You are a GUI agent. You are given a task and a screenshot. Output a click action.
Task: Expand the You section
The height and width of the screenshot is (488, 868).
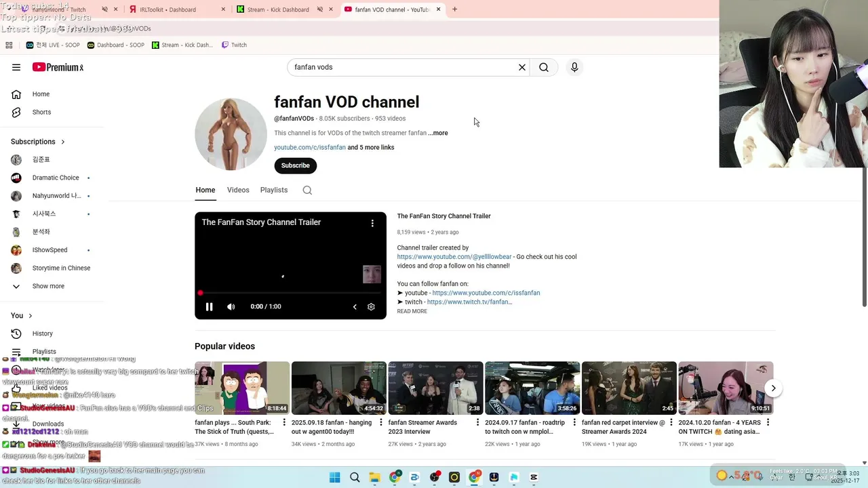tap(22, 316)
